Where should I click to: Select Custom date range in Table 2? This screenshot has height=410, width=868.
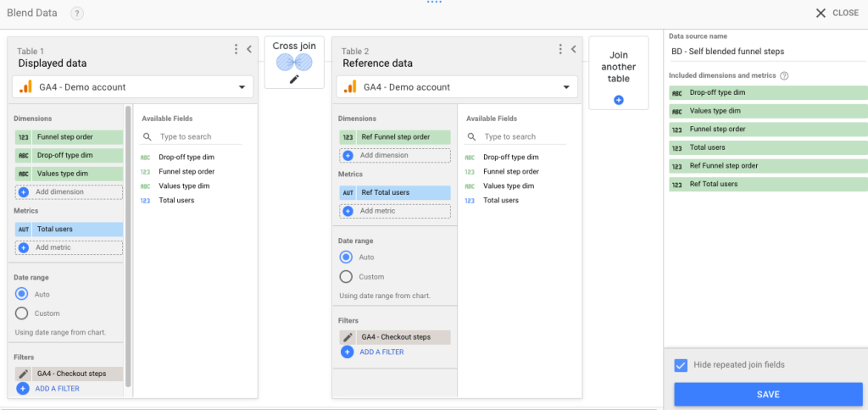pyautogui.click(x=346, y=277)
